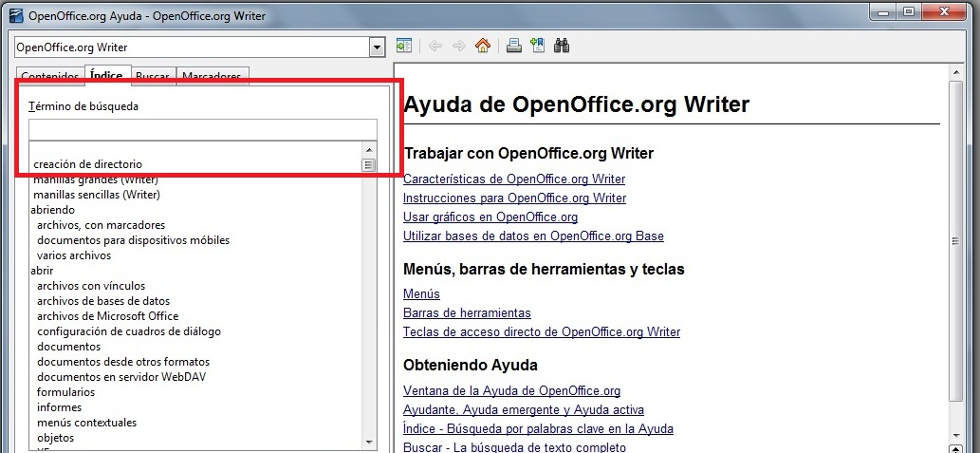Select the Índice tab
This screenshot has width=980, height=453.
(x=106, y=76)
